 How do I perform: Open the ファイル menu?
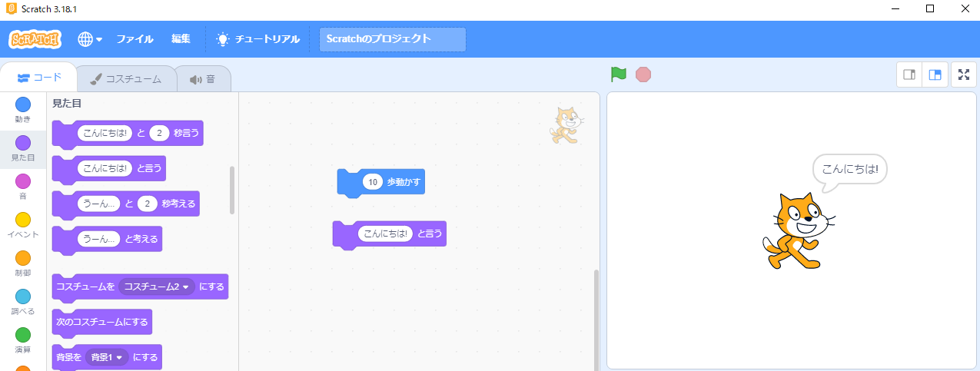tap(135, 39)
